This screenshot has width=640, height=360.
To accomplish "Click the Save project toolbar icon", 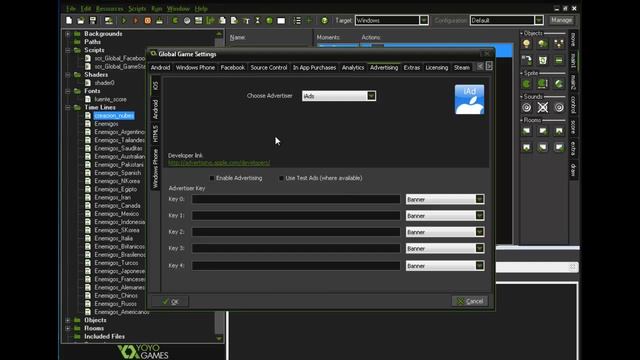I will click(93, 20).
